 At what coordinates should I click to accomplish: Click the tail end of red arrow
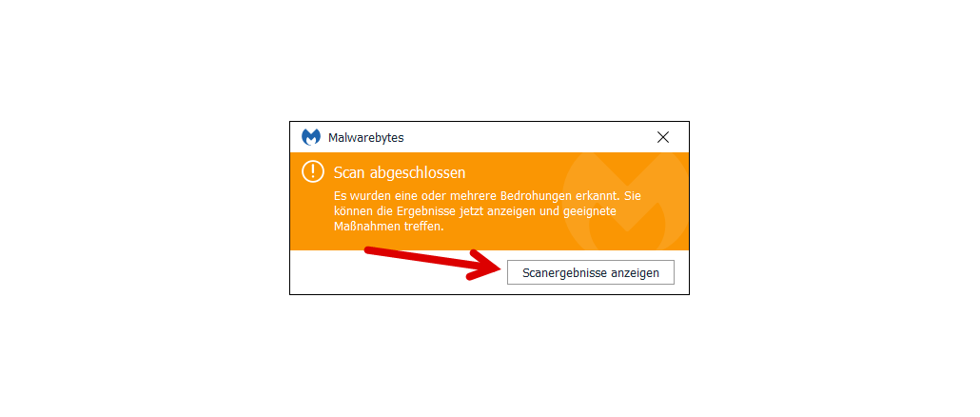[370, 250]
